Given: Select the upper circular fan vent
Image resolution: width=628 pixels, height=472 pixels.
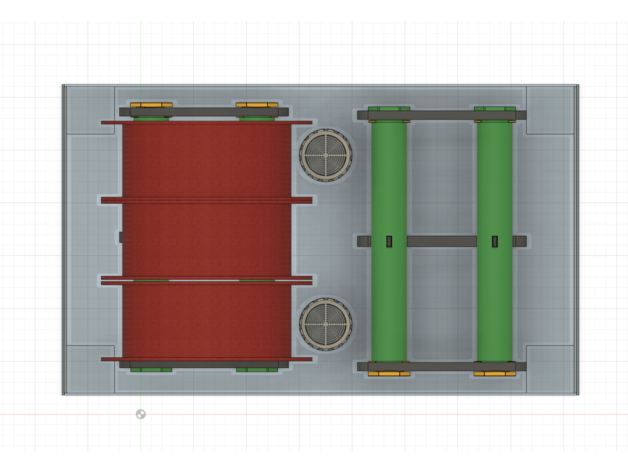Looking at the screenshot, I should tap(324, 154).
